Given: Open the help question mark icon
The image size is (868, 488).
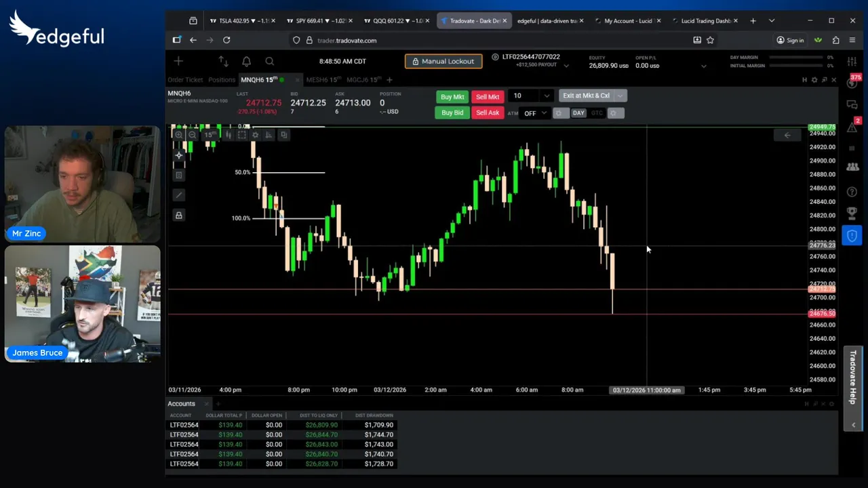Looking at the screenshot, I should (853, 192).
